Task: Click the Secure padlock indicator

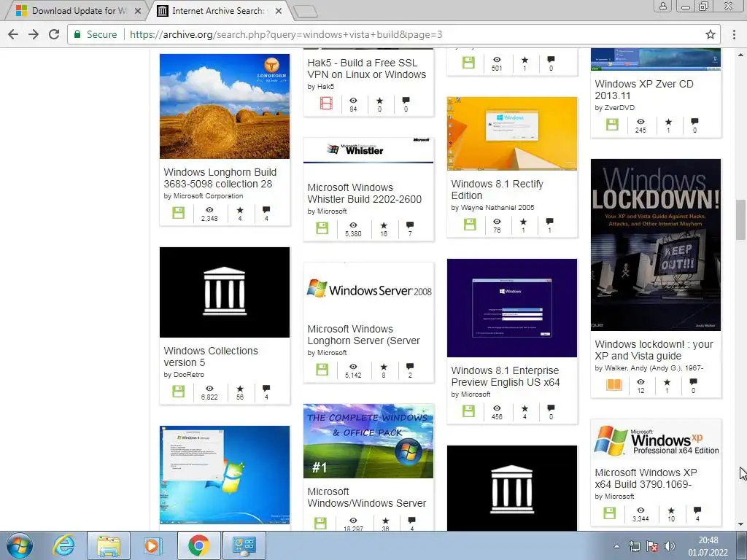Action: tap(96, 34)
